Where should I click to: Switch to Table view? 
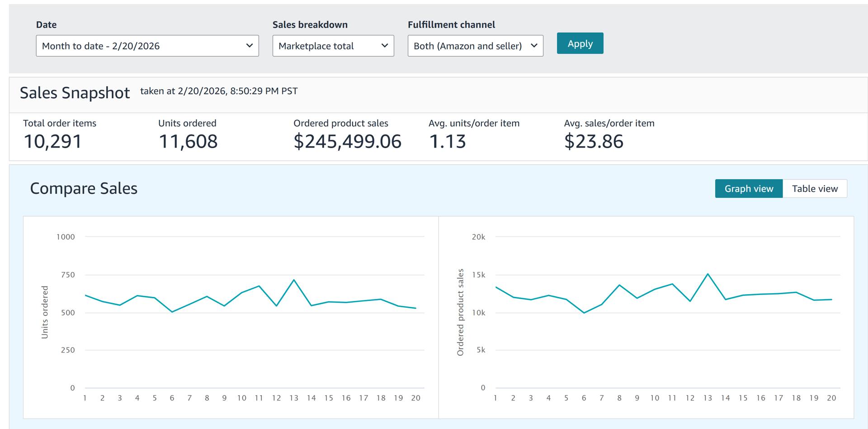point(814,189)
